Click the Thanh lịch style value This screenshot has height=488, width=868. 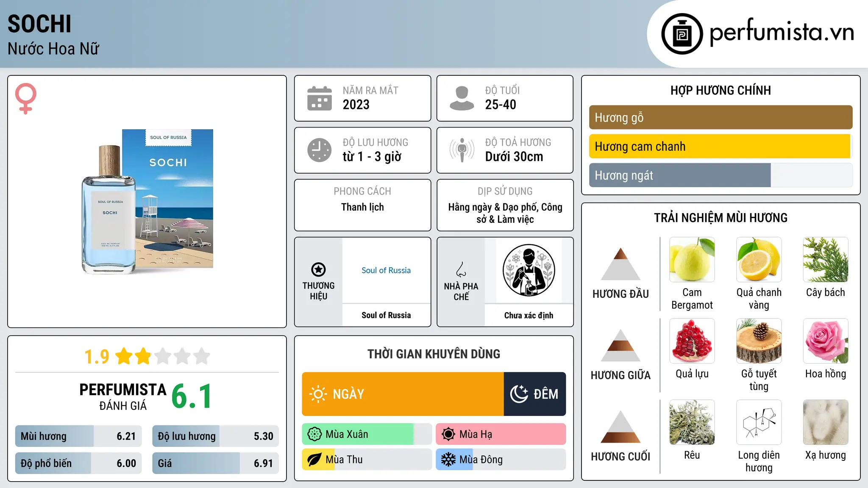(362, 207)
